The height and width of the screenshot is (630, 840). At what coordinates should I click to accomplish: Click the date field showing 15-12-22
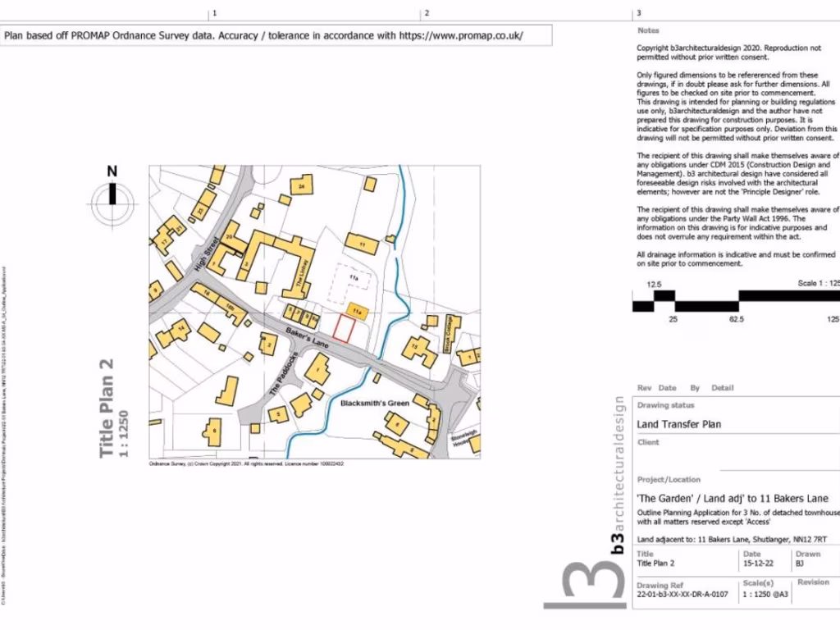[758, 564]
